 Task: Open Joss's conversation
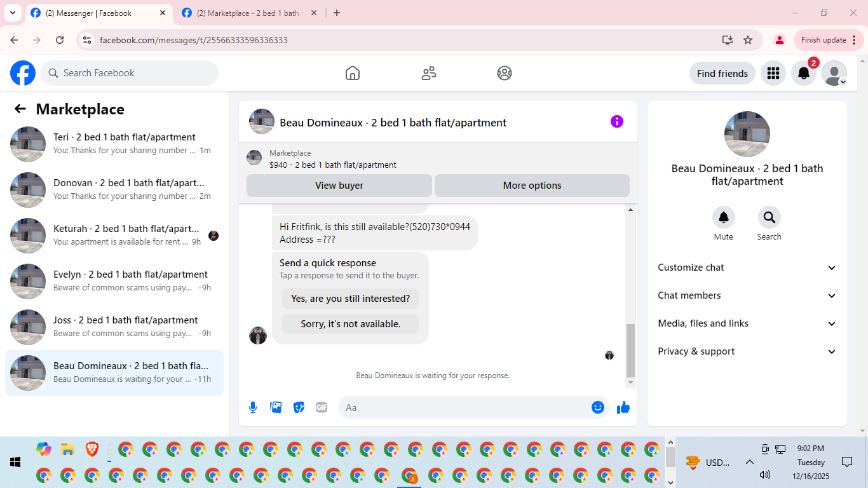114,327
